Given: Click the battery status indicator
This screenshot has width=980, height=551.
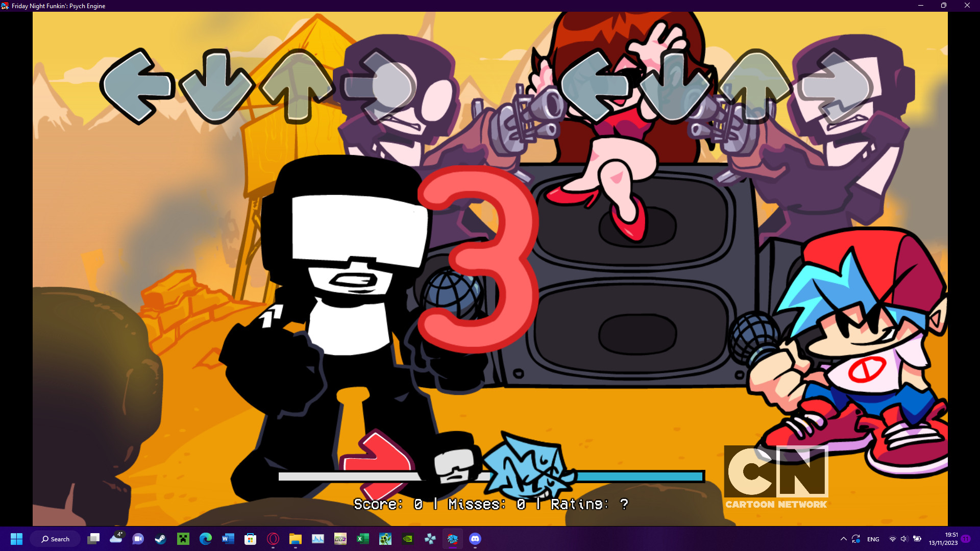Looking at the screenshot, I should click(917, 539).
